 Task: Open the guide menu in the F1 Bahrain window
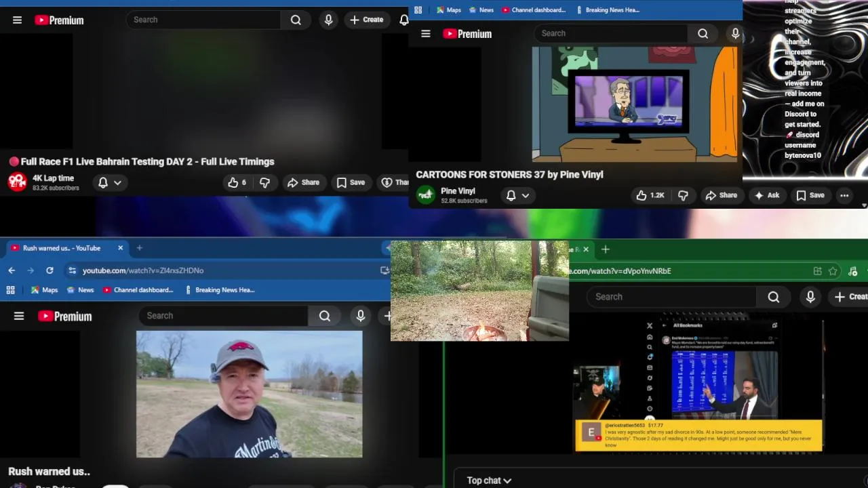coord(18,20)
